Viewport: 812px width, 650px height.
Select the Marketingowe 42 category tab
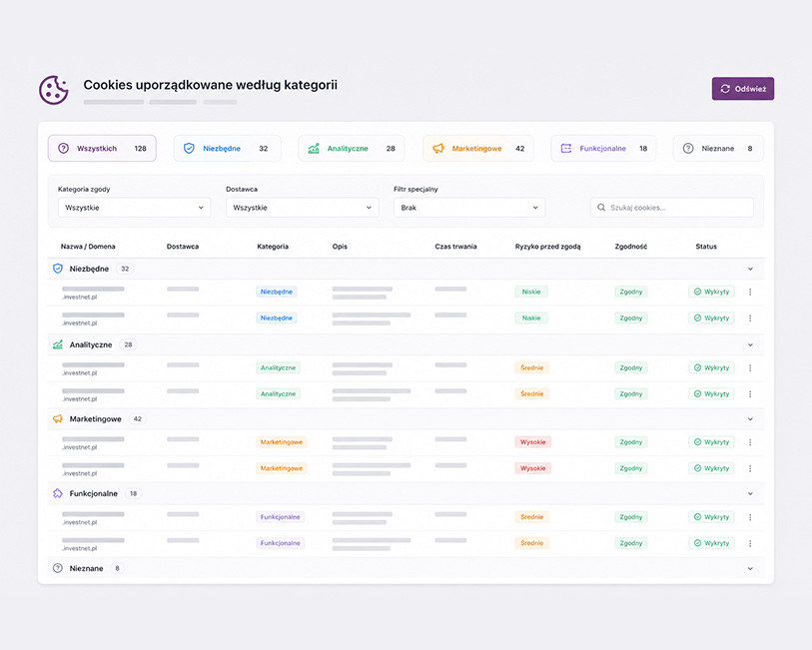pyautogui.click(x=478, y=149)
